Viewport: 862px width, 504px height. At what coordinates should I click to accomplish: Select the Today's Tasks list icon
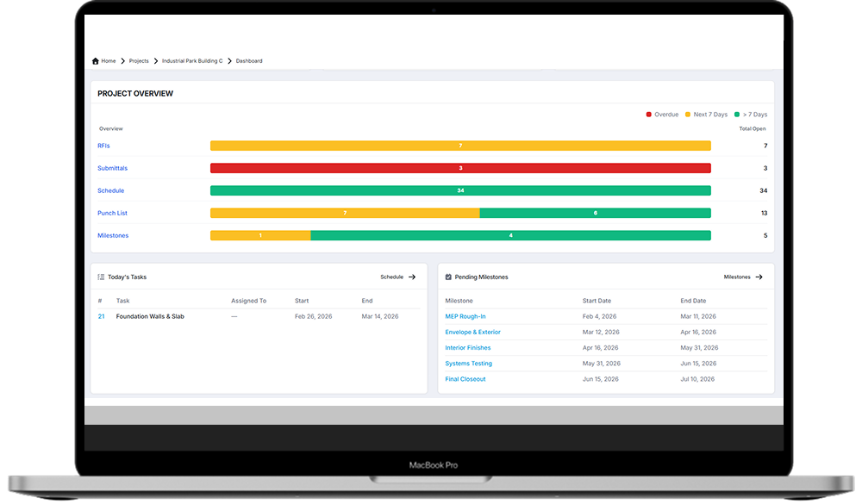pos(101,277)
